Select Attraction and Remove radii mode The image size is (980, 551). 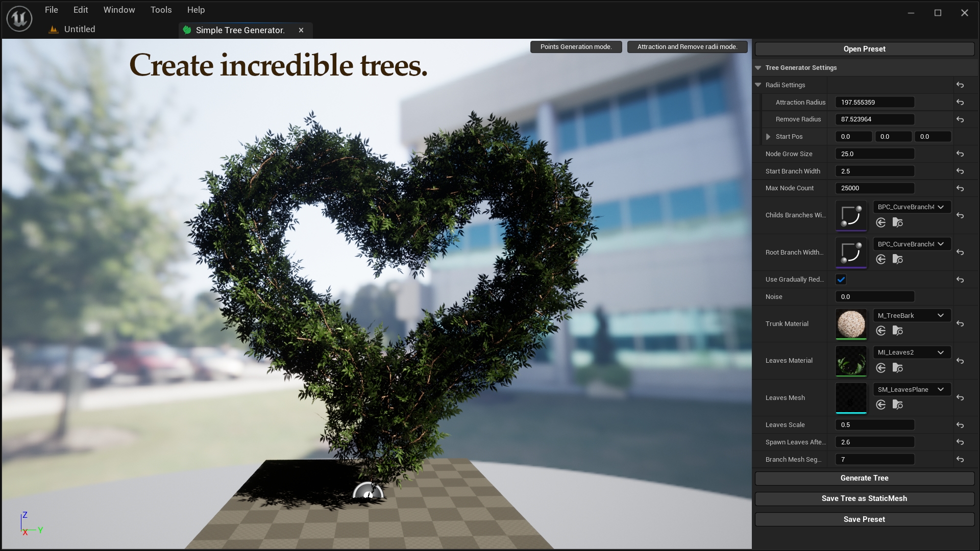(687, 46)
